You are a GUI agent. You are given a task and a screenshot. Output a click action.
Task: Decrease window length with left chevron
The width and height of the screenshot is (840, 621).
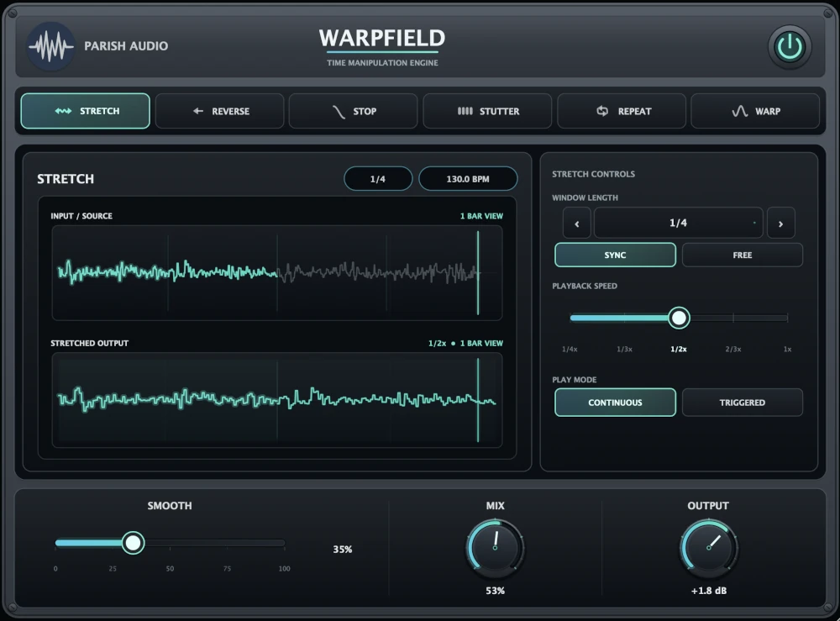(577, 223)
